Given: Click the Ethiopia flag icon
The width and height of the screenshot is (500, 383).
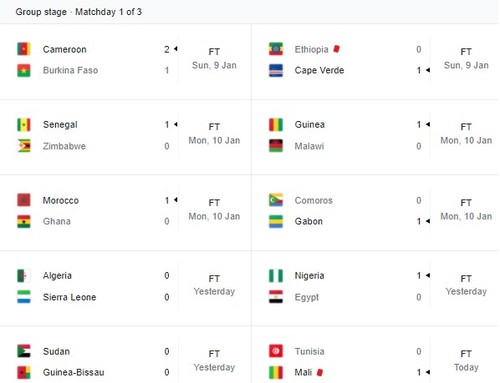Looking at the screenshot, I should 276,49.
